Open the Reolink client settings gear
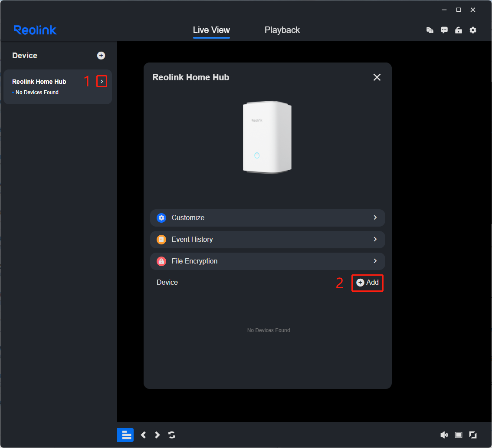Image resolution: width=492 pixels, height=448 pixels. click(x=473, y=30)
